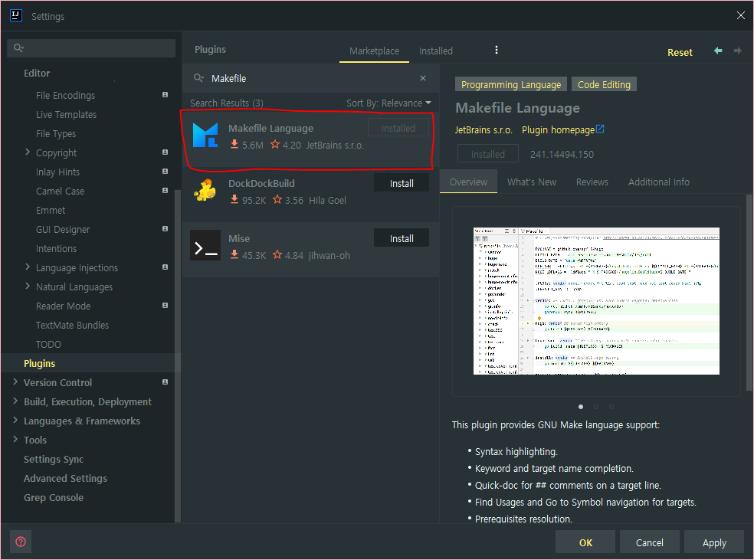The width and height of the screenshot is (754, 560).
Task: Click the Copyright project-level badge icon
Action: click(x=165, y=152)
